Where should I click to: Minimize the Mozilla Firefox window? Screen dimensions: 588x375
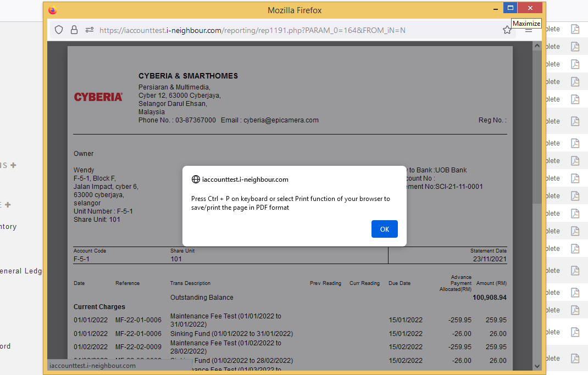pyautogui.click(x=496, y=8)
